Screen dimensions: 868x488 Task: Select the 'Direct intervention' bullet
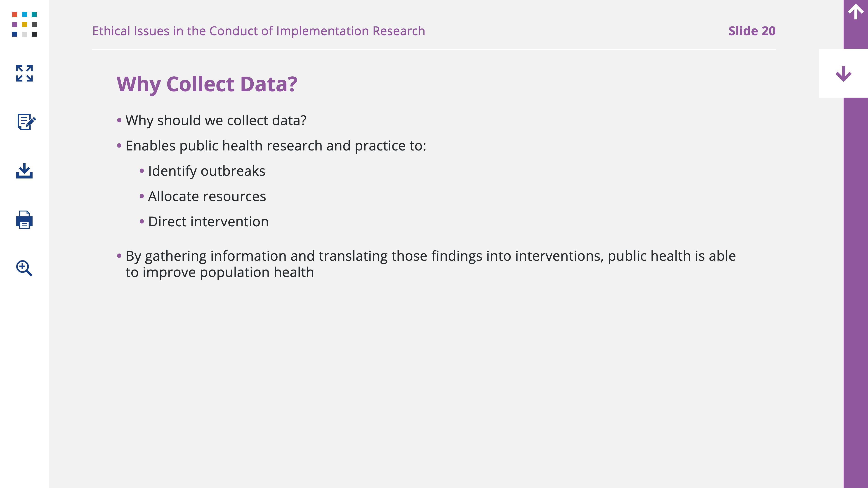tap(208, 222)
